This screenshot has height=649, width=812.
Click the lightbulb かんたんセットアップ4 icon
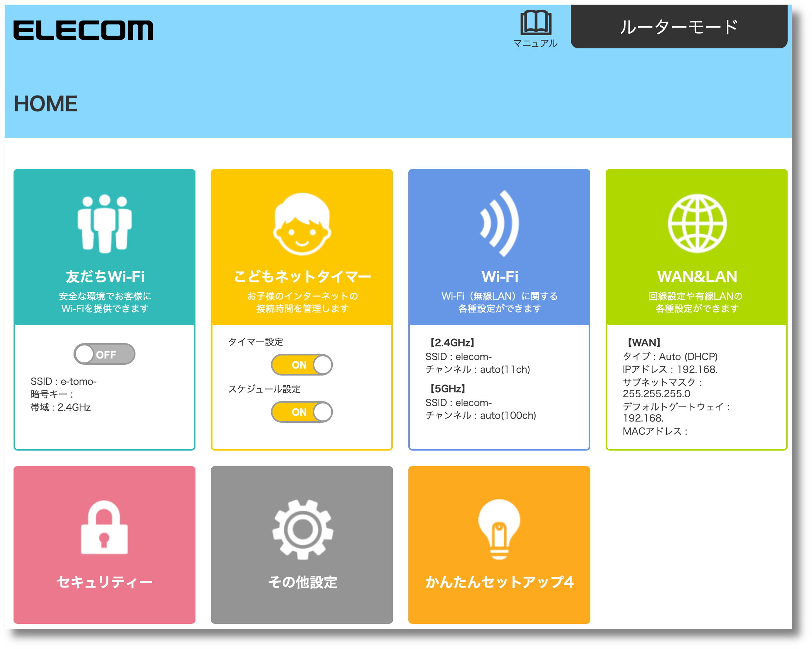pyautogui.click(x=499, y=529)
